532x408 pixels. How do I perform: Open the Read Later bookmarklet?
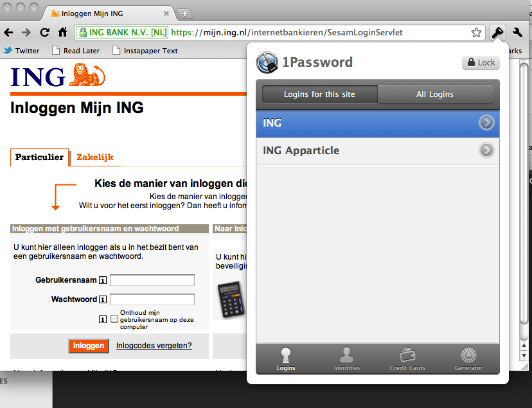tap(76, 51)
